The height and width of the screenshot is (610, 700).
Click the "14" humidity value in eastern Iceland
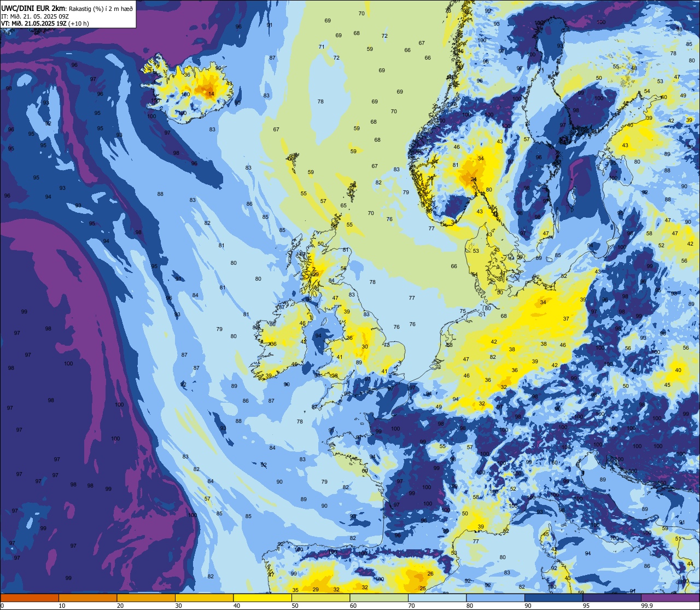[x=211, y=94]
